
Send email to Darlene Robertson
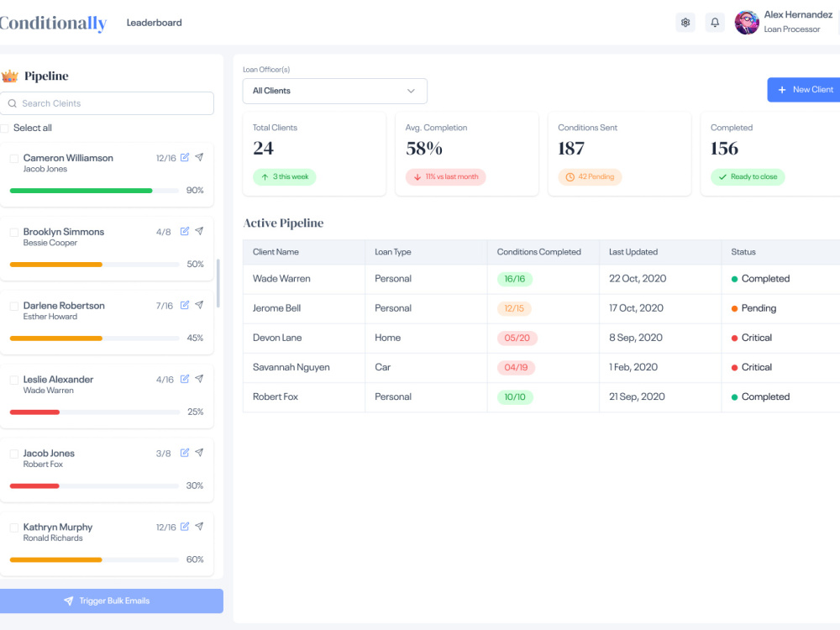pyautogui.click(x=199, y=306)
